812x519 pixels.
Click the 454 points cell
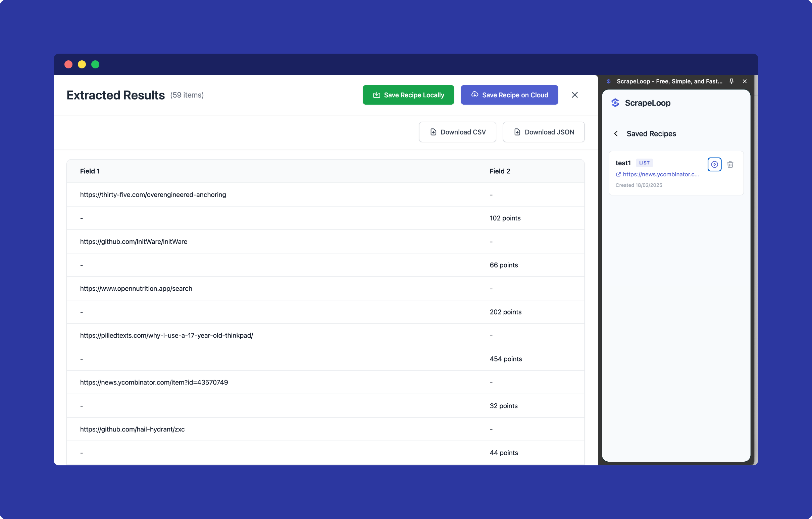tap(505, 359)
